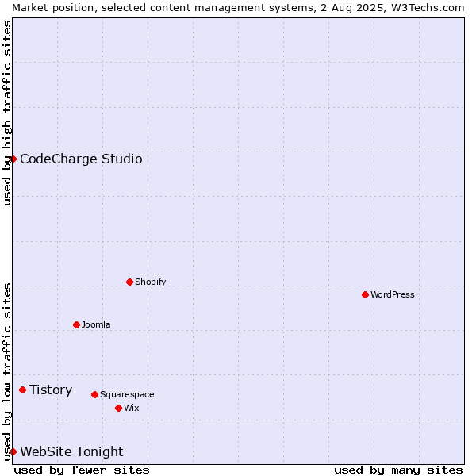Click the Squarespace red marker

click(94, 394)
